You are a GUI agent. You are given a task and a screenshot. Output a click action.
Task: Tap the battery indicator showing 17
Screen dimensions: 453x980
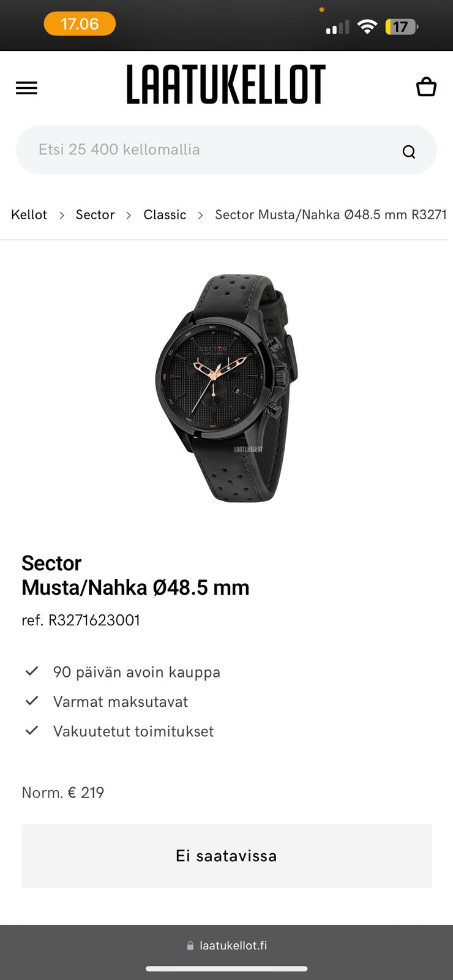(x=402, y=27)
